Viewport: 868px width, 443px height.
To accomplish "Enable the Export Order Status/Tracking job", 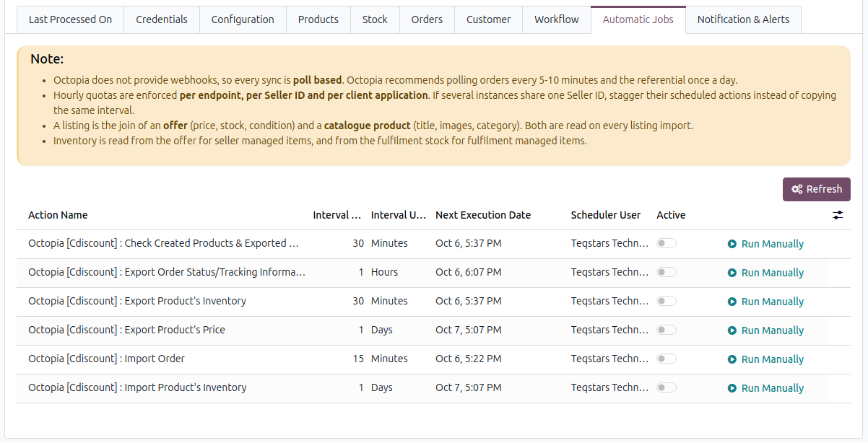I will pos(667,272).
